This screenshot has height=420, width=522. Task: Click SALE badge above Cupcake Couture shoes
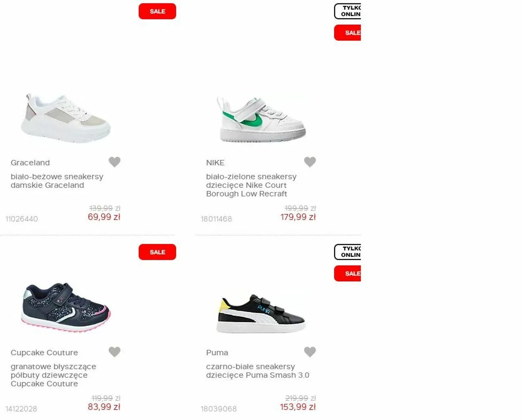click(157, 252)
